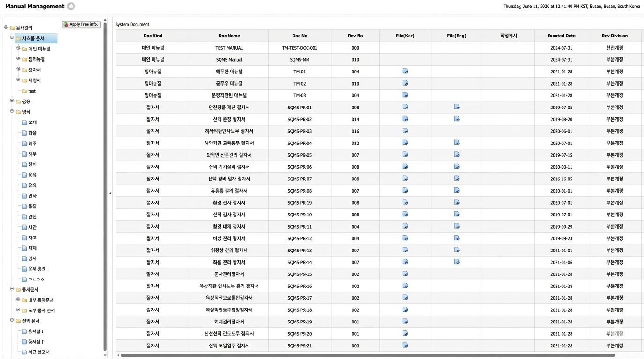Open the Korean file icon for PR-03
The height and width of the screenshot is (359, 644).
[x=405, y=131]
